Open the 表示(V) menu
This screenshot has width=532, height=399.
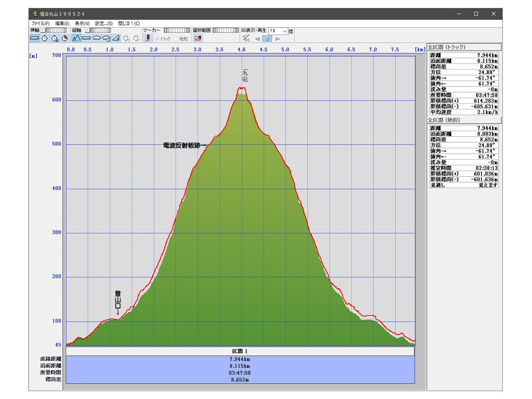tap(82, 23)
